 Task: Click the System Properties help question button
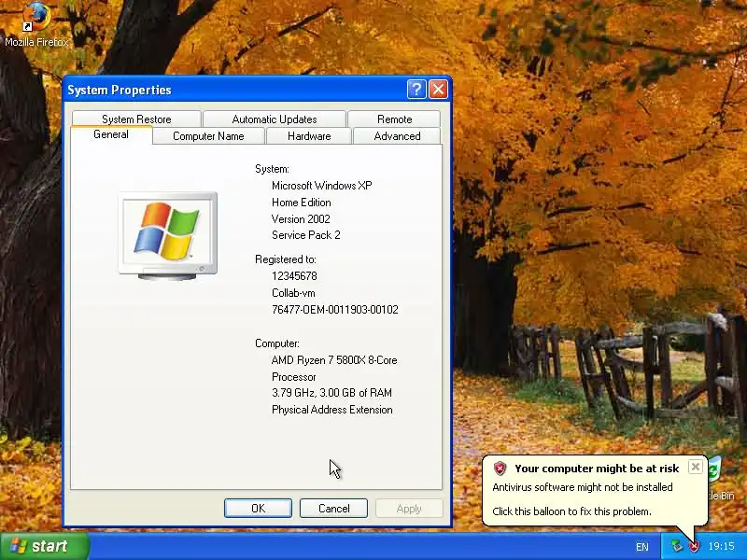[x=416, y=89]
